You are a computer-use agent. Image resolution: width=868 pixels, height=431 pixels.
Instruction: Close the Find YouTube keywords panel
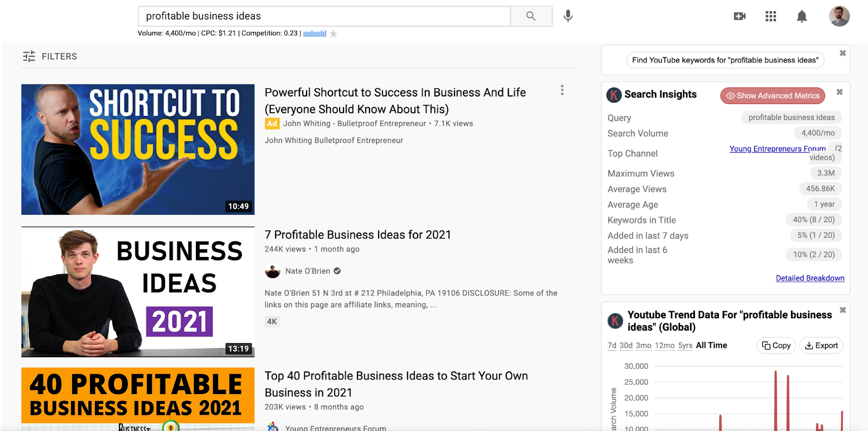[x=843, y=53]
